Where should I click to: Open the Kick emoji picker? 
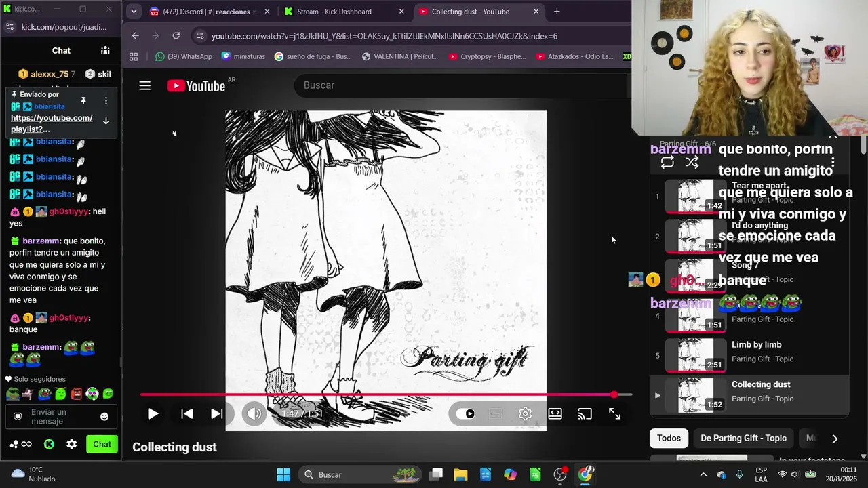(x=104, y=416)
